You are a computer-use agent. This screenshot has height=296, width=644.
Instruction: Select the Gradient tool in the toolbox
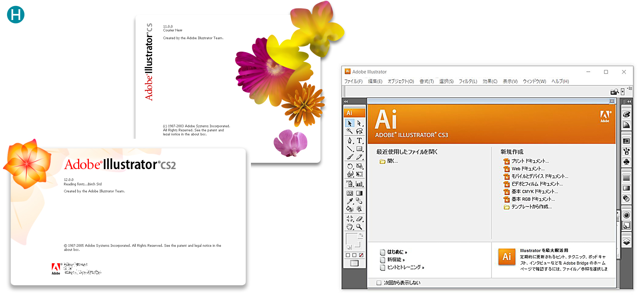pos(359,193)
